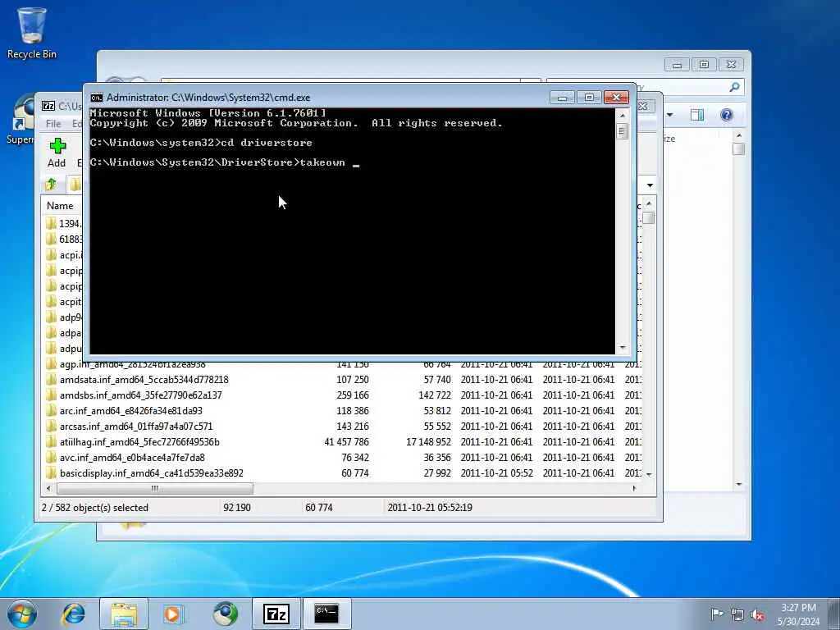
Task: Open the taskbar clock showing 3:27 PM
Action: (798, 614)
